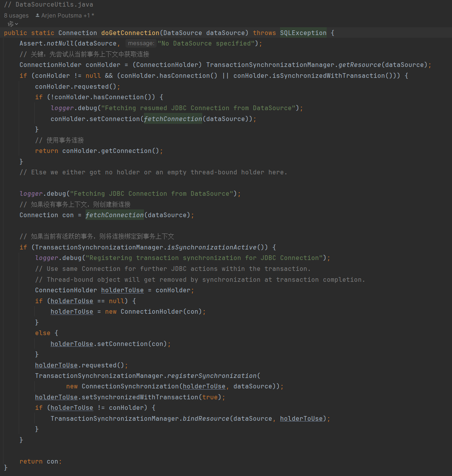Click the bindResource method call
This screenshot has width=452, height=476.
click(206, 419)
